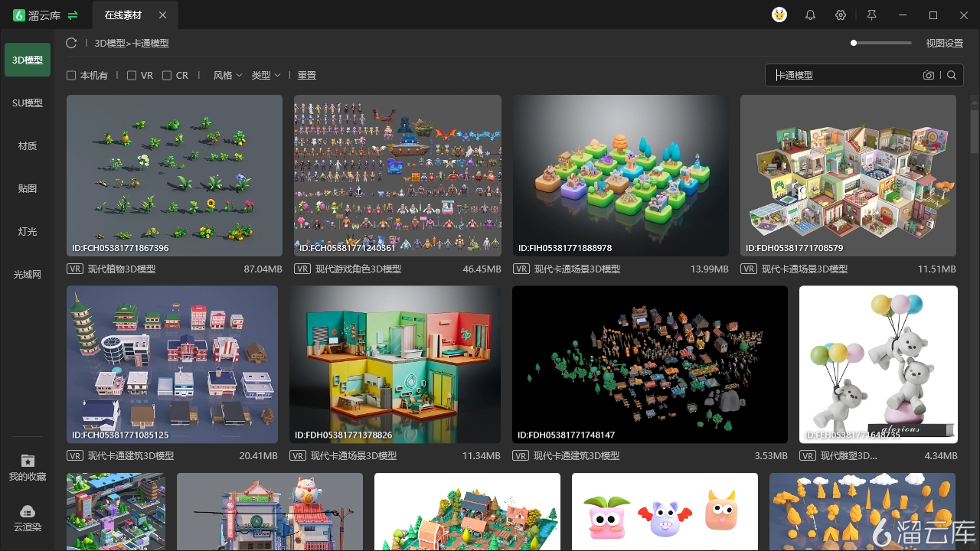Click VR badge of 现代游戏角色3D模型
980x551 pixels.
point(302,269)
